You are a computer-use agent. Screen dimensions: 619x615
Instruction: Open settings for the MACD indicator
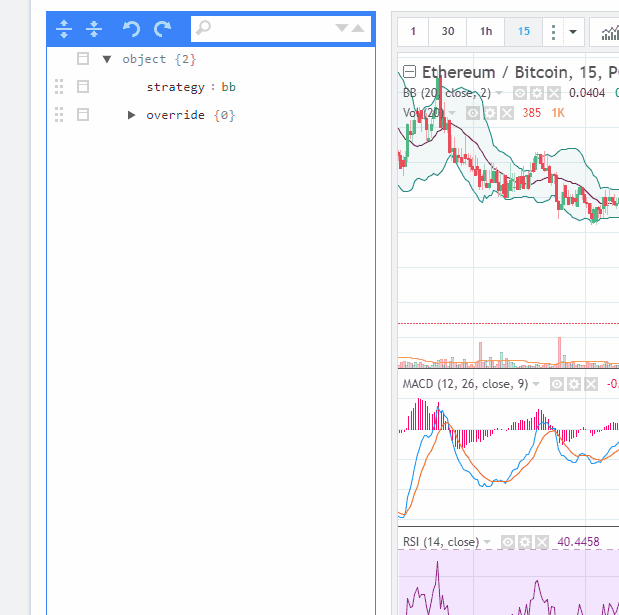click(x=574, y=384)
